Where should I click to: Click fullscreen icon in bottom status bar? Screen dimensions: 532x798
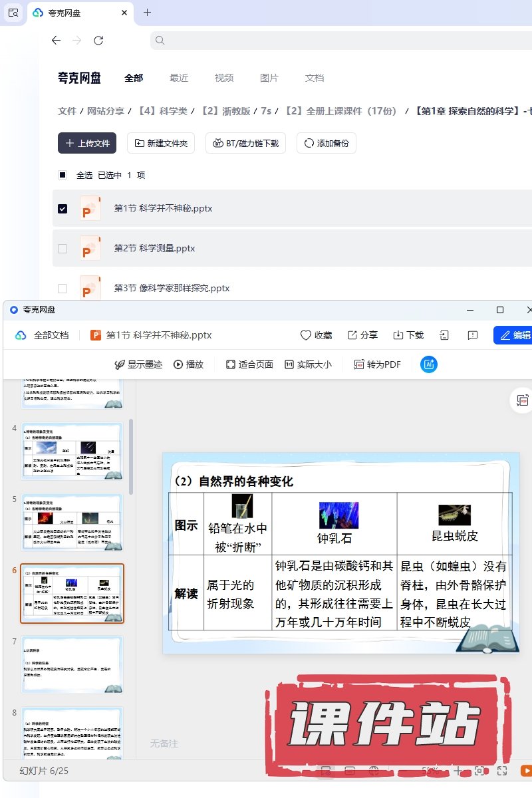click(x=503, y=771)
